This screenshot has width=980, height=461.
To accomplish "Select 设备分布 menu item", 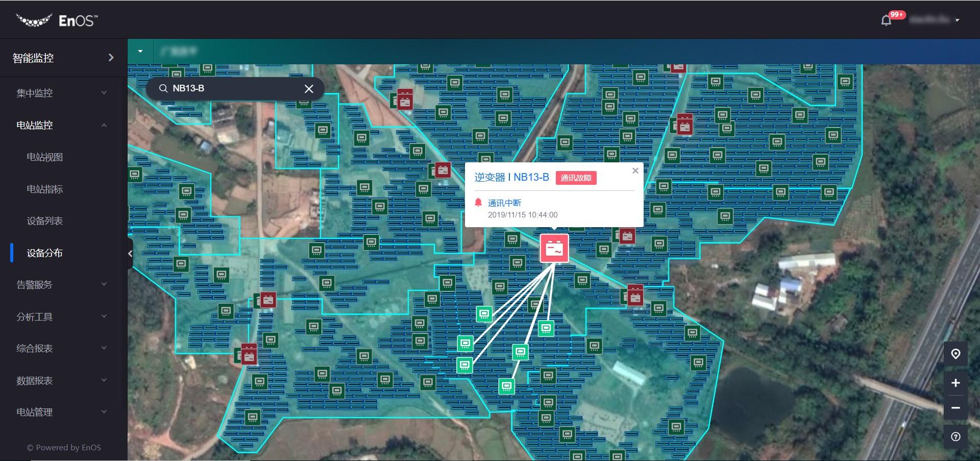I will click(x=45, y=253).
